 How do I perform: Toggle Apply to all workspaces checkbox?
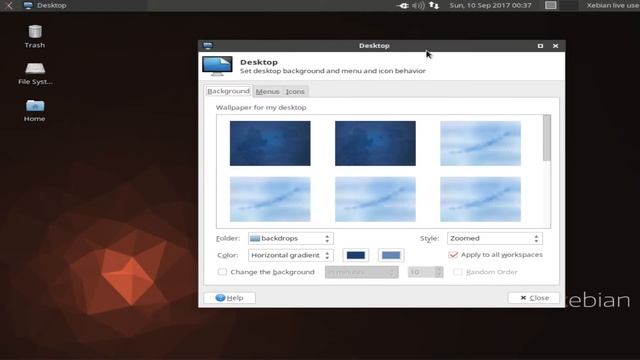tap(453, 255)
